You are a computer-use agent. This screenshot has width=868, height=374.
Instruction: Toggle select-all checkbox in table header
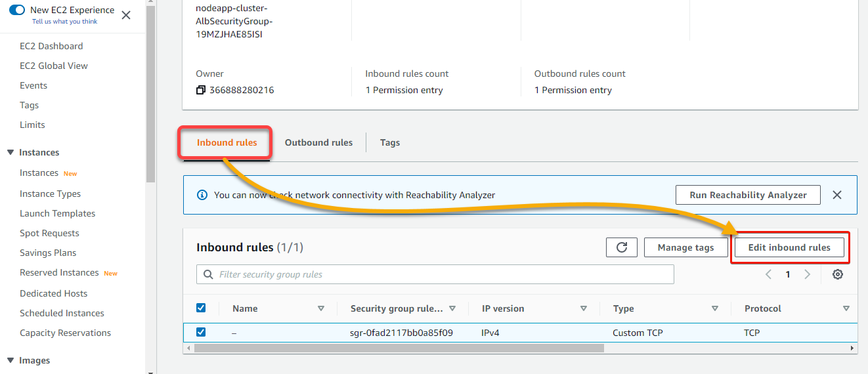(201, 308)
